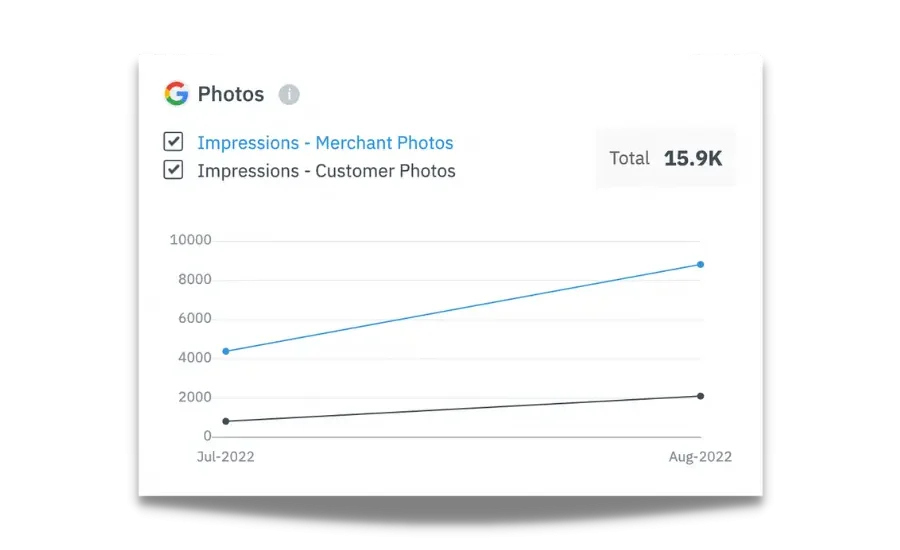Click the Photos card title
This screenshot has height=550, width=900.
pyautogui.click(x=231, y=94)
